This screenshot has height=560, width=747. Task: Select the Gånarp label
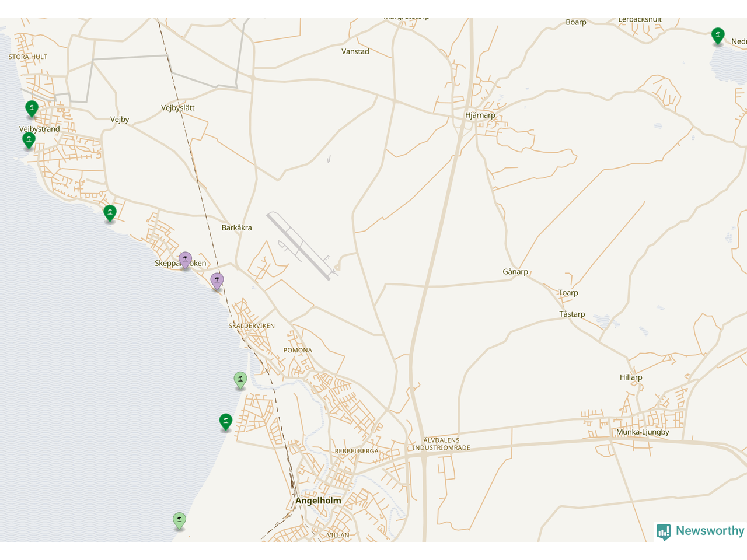(x=515, y=272)
